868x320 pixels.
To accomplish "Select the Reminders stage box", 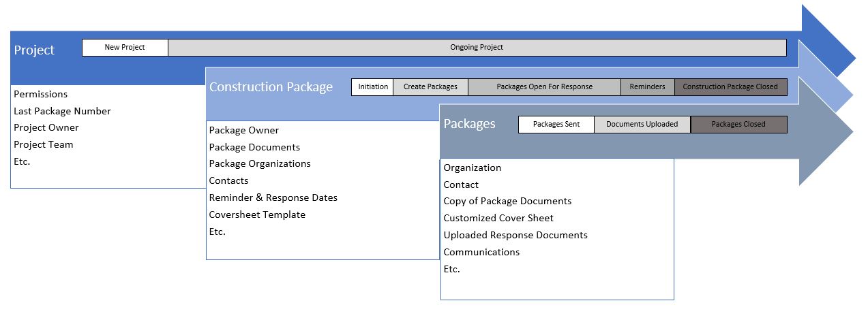I will coord(647,87).
